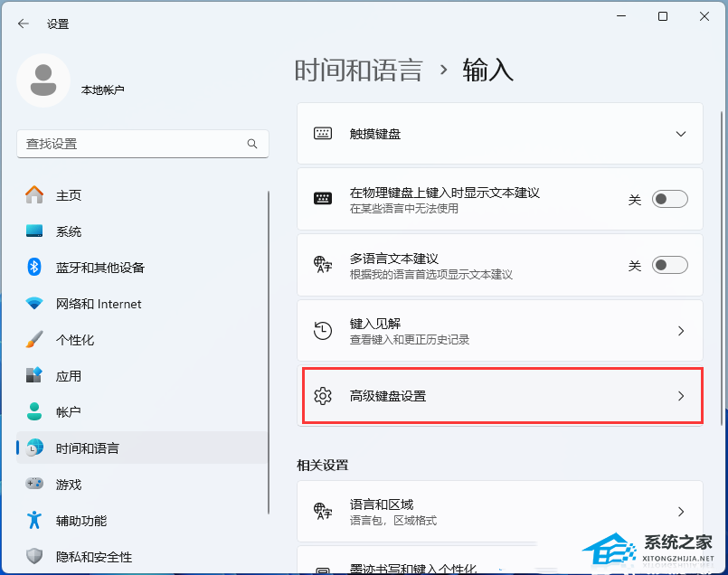
Task: Go back using the arrow icon
Action: 24,24
